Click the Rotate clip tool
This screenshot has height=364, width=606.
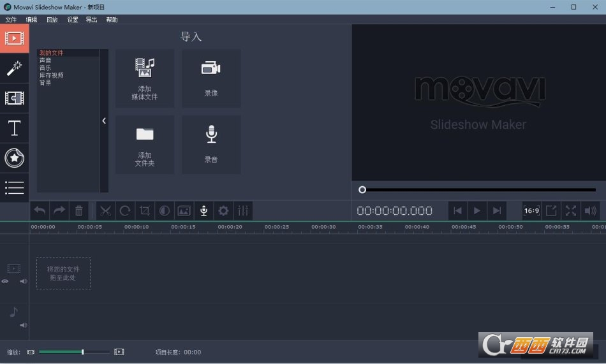tap(125, 210)
